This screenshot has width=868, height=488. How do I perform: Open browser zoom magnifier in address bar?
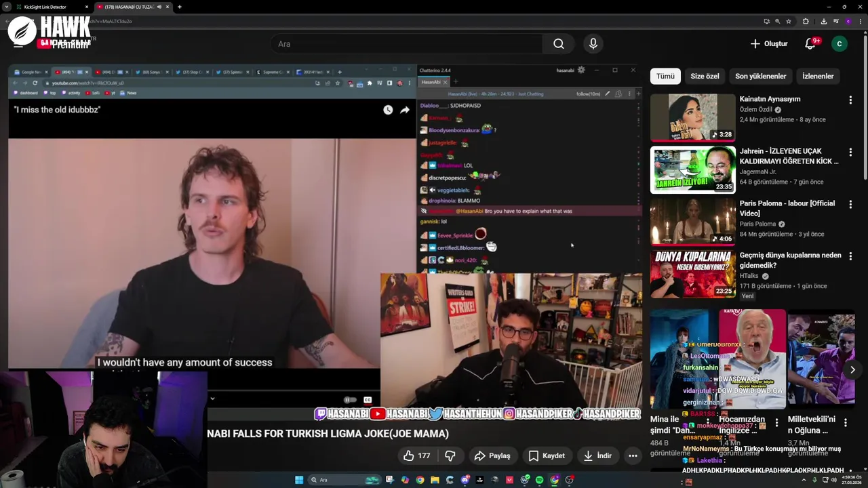click(777, 21)
